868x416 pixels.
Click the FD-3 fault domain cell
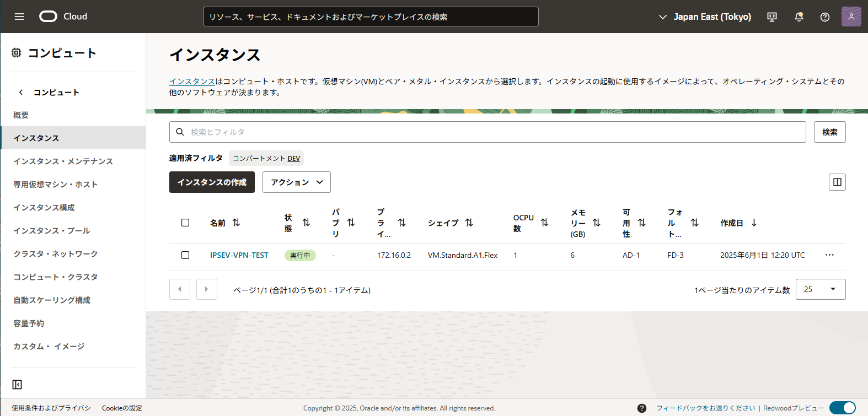pyautogui.click(x=676, y=255)
